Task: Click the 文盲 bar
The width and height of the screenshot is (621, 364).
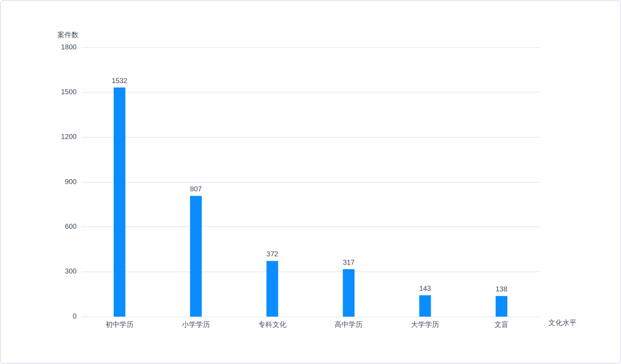Action: pyautogui.click(x=501, y=306)
